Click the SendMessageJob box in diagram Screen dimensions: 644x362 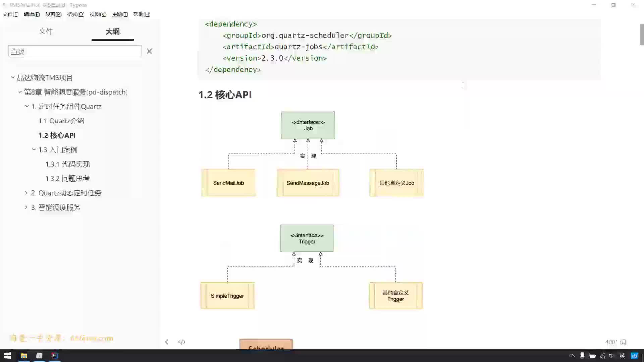[308, 183]
